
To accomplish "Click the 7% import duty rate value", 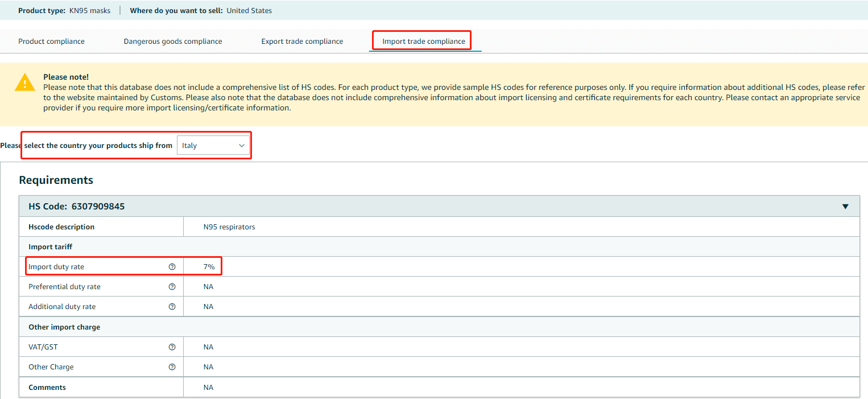I will [x=209, y=266].
